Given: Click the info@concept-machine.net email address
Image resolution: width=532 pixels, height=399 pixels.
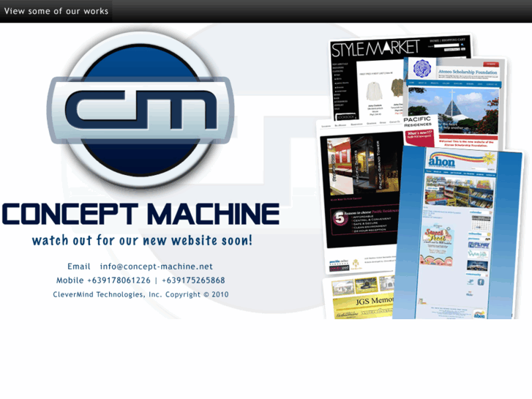Looking at the screenshot, I should (x=157, y=266).
